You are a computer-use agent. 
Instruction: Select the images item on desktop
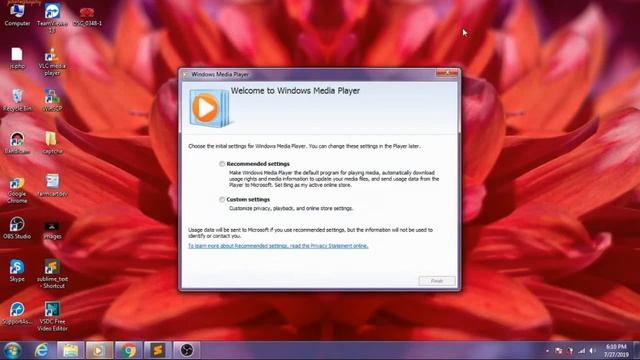(52, 231)
